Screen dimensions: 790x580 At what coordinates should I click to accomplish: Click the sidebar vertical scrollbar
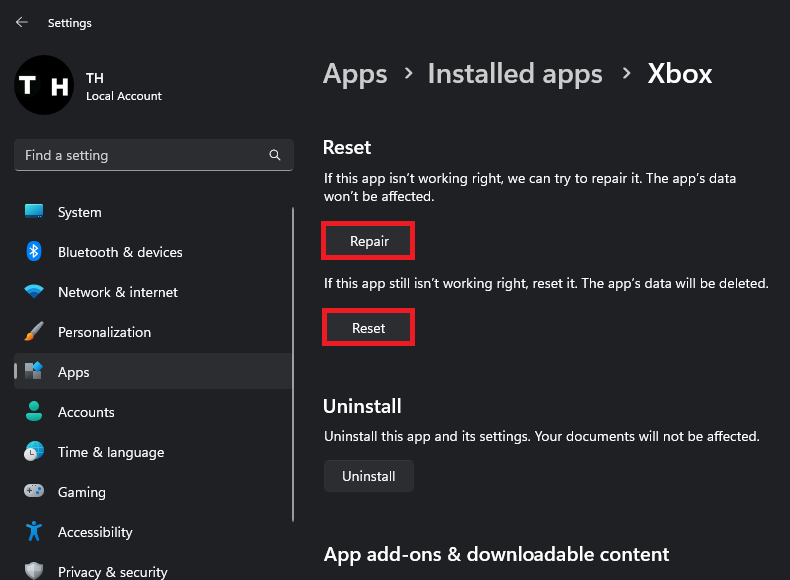click(x=293, y=360)
